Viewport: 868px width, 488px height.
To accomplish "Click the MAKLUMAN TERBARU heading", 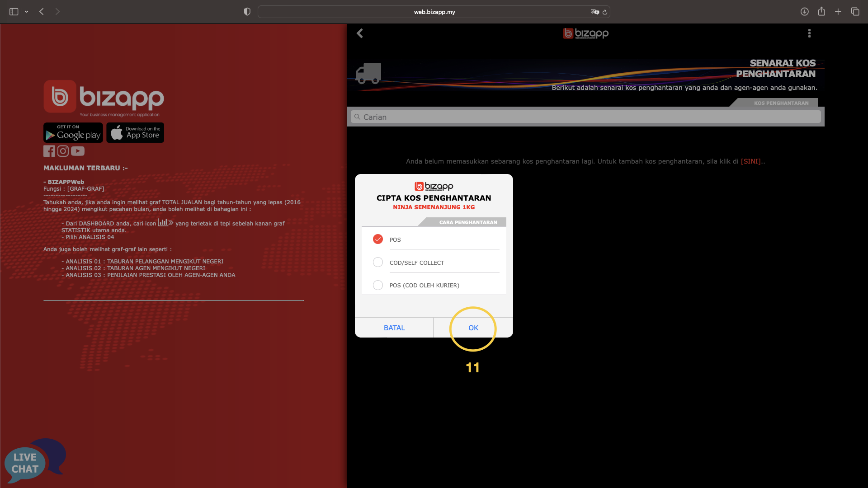I will (x=85, y=168).
